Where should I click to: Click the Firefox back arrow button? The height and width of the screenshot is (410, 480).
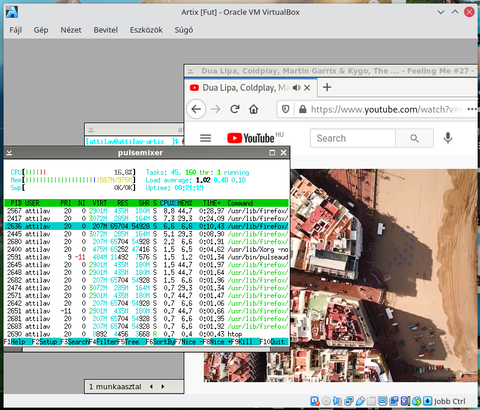tap(196, 109)
